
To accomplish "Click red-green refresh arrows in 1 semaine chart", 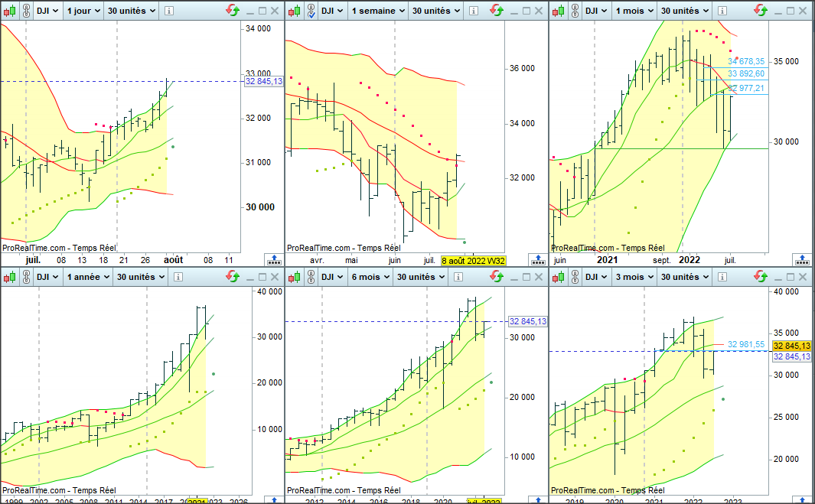I will click(497, 11).
